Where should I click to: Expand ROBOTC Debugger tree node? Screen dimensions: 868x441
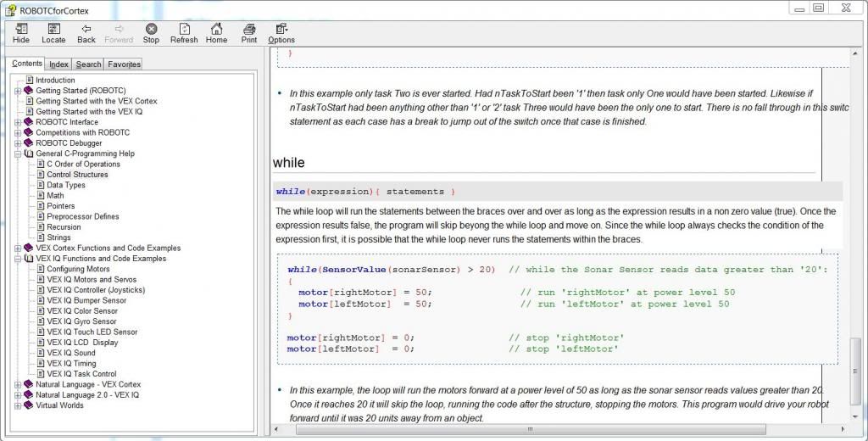click(x=18, y=143)
